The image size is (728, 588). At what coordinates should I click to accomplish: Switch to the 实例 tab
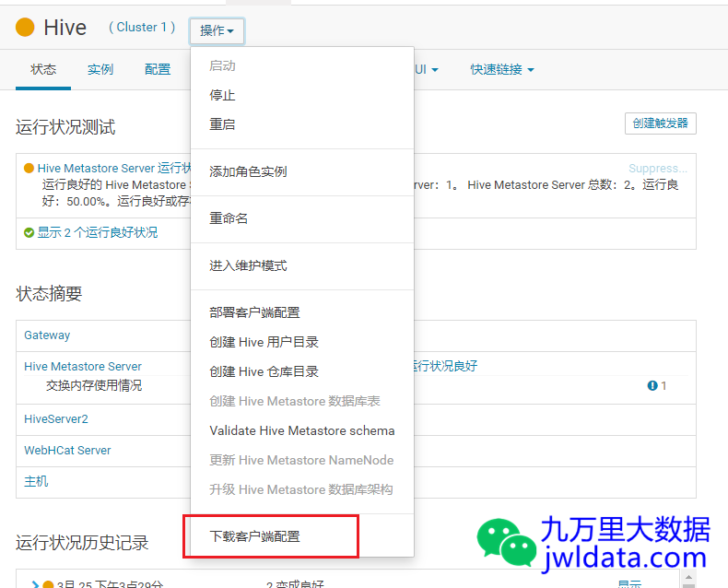click(x=100, y=70)
